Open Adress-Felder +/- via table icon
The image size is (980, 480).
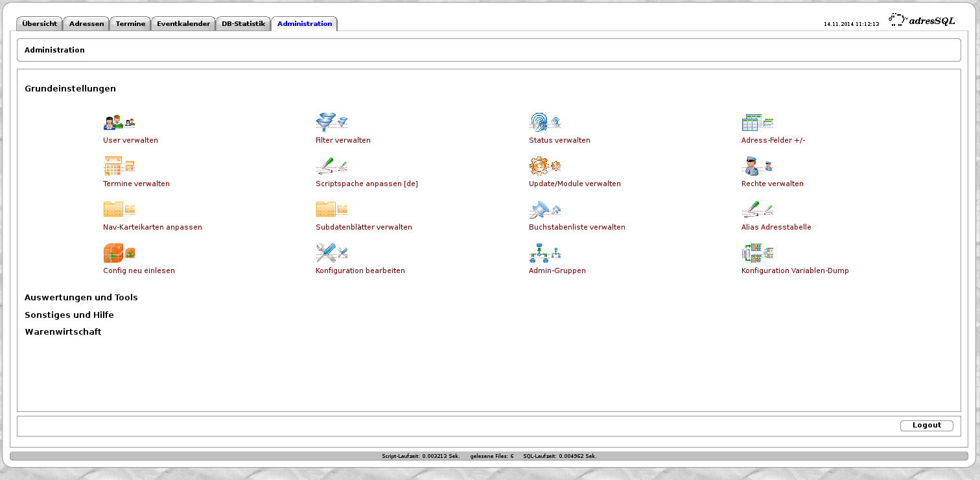[x=756, y=122]
